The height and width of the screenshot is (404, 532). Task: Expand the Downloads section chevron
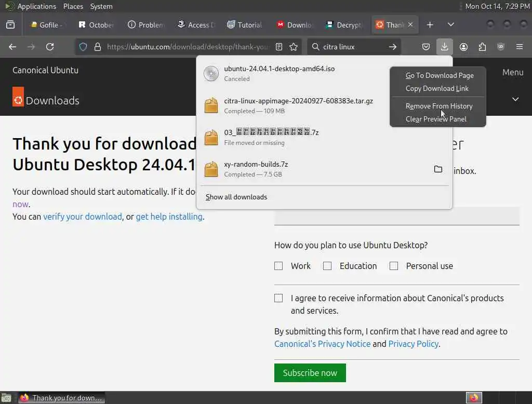click(515, 99)
